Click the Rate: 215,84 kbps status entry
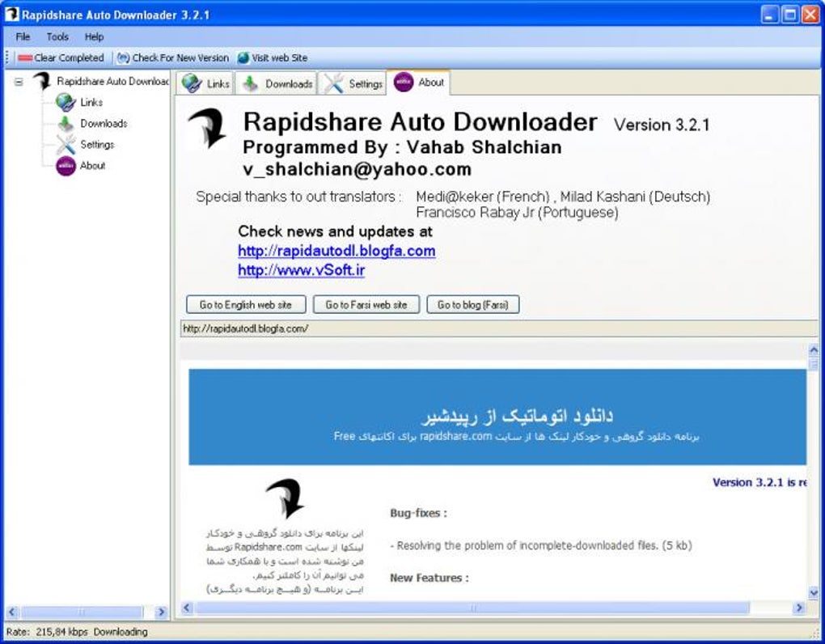Screen dimensions: 825x644 (x=47, y=632)
